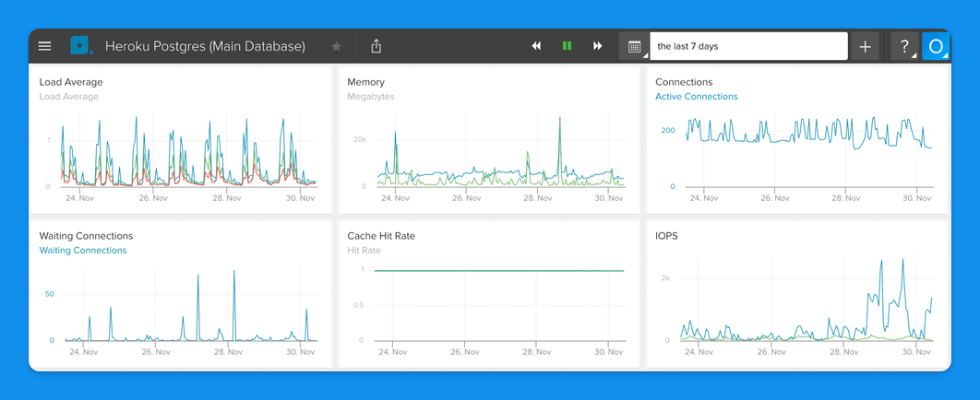Click 26. Nov label in Waiting Connections chart
The image size is (980, 400).
[x=156, y=352]
